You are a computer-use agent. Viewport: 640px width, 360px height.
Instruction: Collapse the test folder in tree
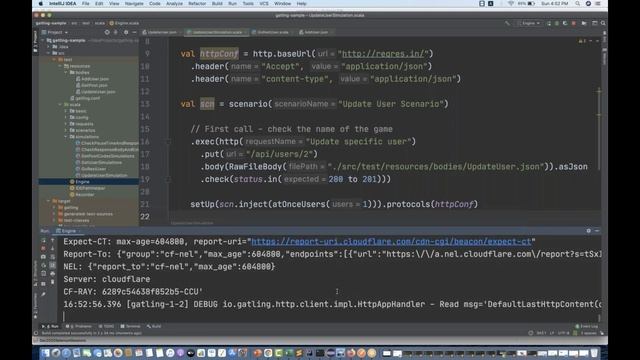(x=55, y=60)
